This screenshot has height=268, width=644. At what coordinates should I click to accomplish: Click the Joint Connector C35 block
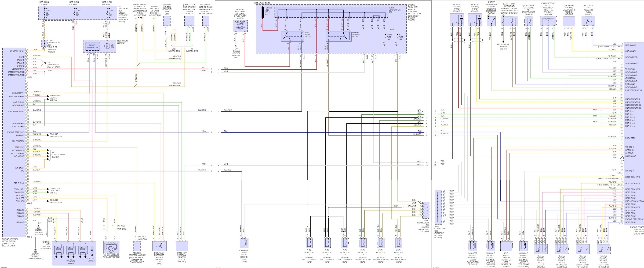[426, 210]
